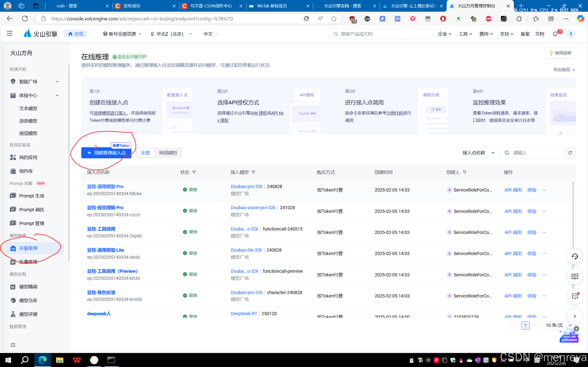Viewport: 588px width, 367px height.
Task: Collapse the sidebar with bottom-left icon
Action: (13, 345)
